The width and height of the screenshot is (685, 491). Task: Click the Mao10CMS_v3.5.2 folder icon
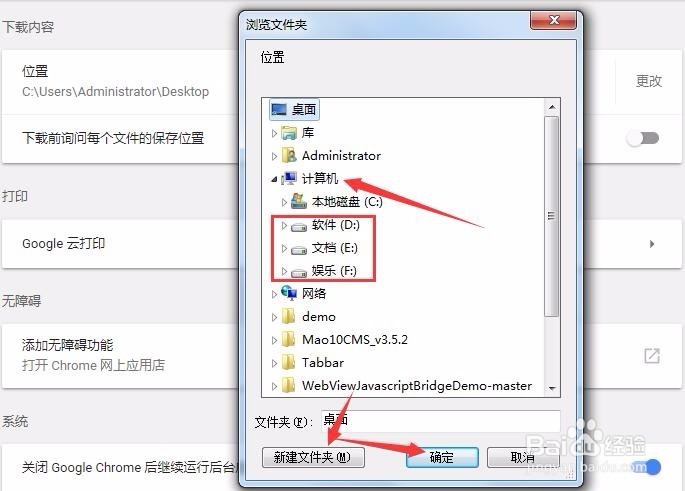tap(288, 339)
